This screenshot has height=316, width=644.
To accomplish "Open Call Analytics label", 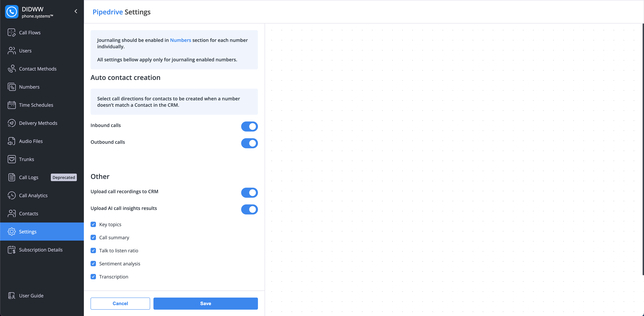I will [33, 196].
